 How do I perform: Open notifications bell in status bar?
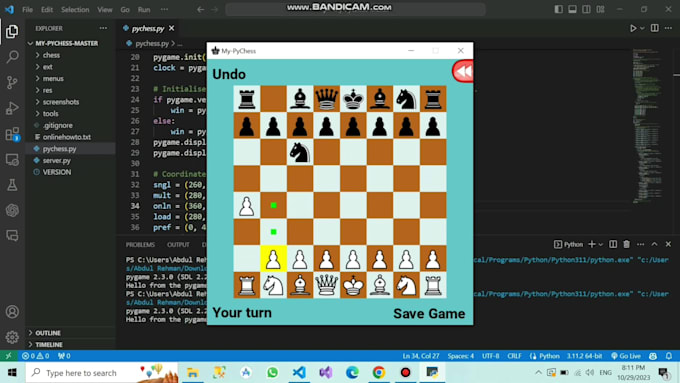tap(669, 356)
